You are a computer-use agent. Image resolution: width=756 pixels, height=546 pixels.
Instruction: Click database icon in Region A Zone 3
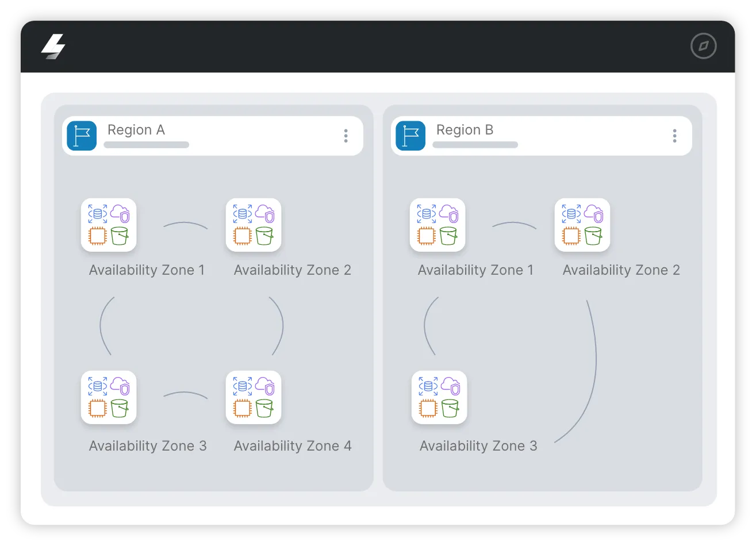point(98,386)
